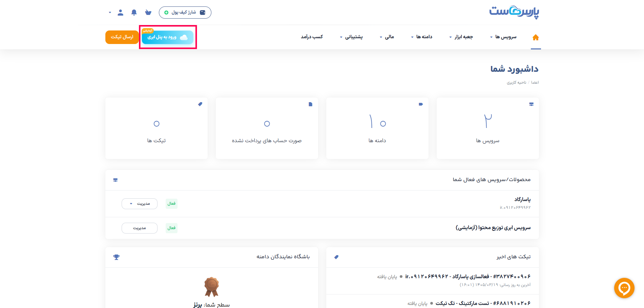
Task: Open مدیریت dropdown for پاسارگاد service
Action: pyautogui.click(x=140, y=204)
